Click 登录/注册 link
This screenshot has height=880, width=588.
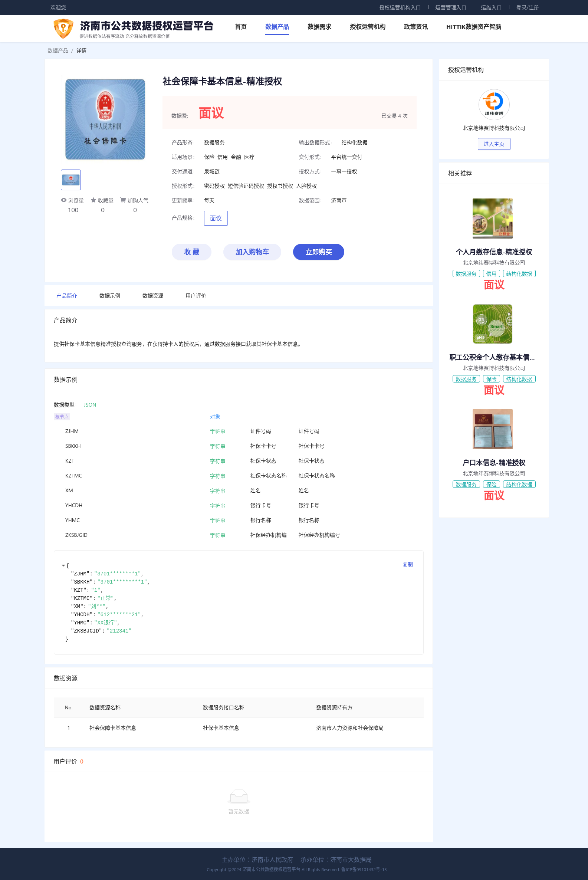[x=527, y=7]
